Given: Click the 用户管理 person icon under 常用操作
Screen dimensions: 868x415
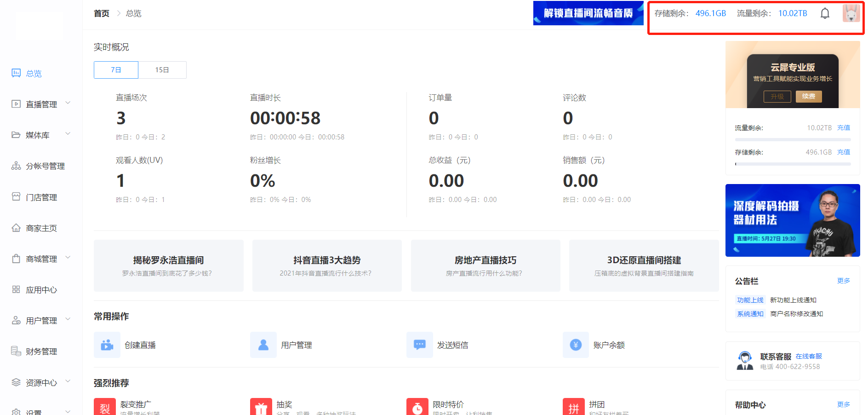Looking at the screenshot, I should pyautogui.click(x=263, y=345).
